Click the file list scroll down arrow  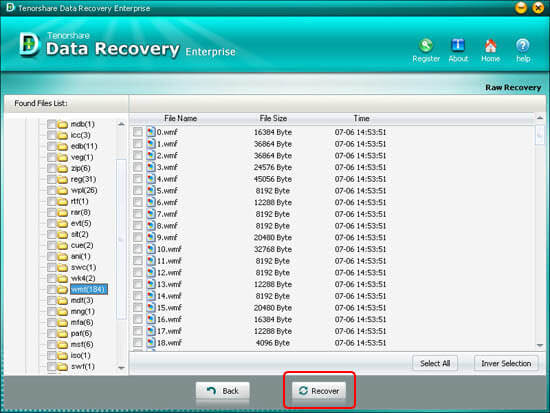point(540,345)
